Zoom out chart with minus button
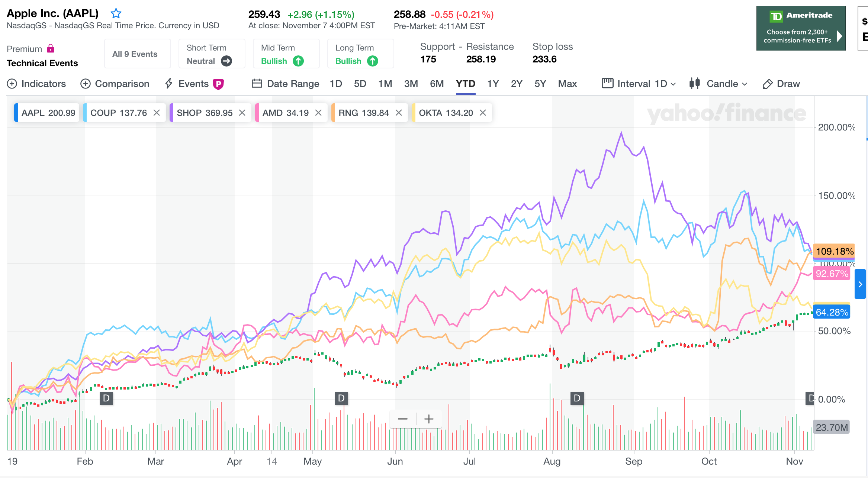 coord(402,419)
